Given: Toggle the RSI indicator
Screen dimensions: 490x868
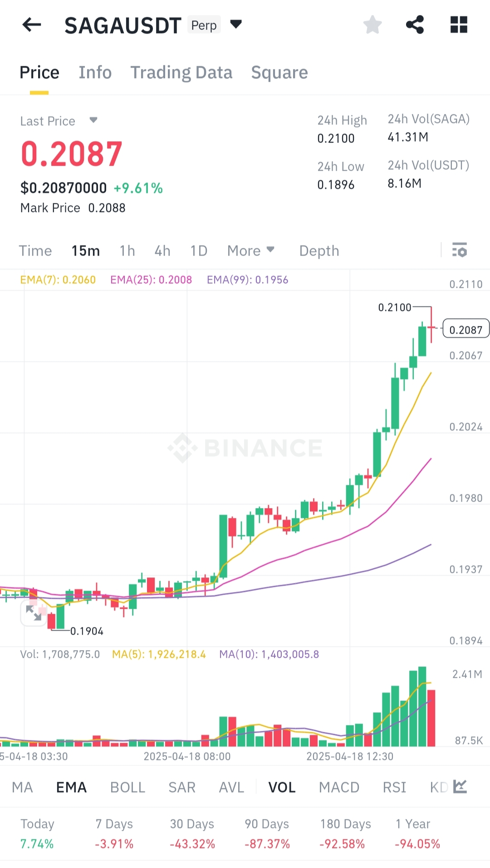Looking at the screenshot, I should tap(394, 787).
